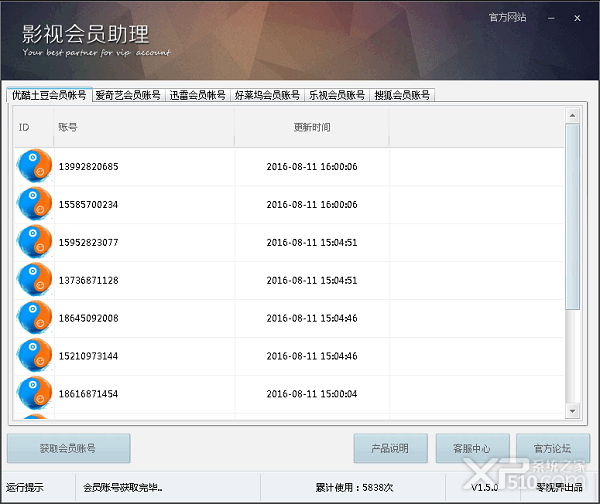
Task: Click the 获取会员账号 button
Action: [x=68, y=448]
